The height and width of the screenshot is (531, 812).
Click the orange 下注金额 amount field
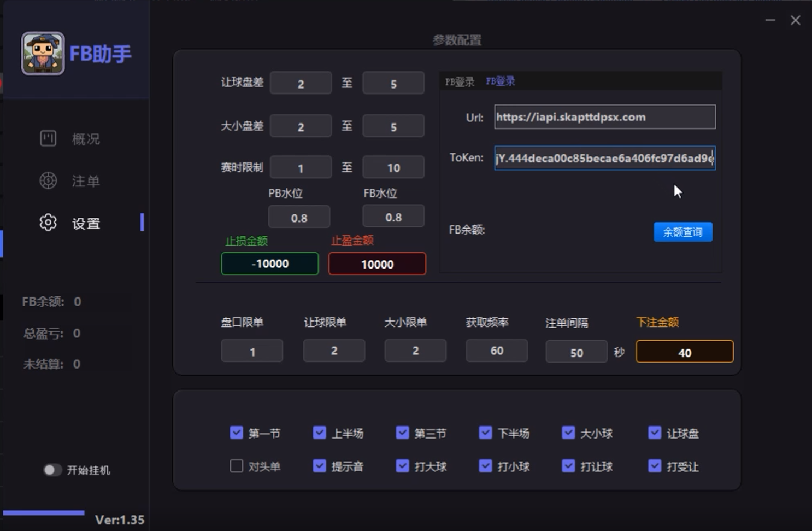click(x=684, y=352)
